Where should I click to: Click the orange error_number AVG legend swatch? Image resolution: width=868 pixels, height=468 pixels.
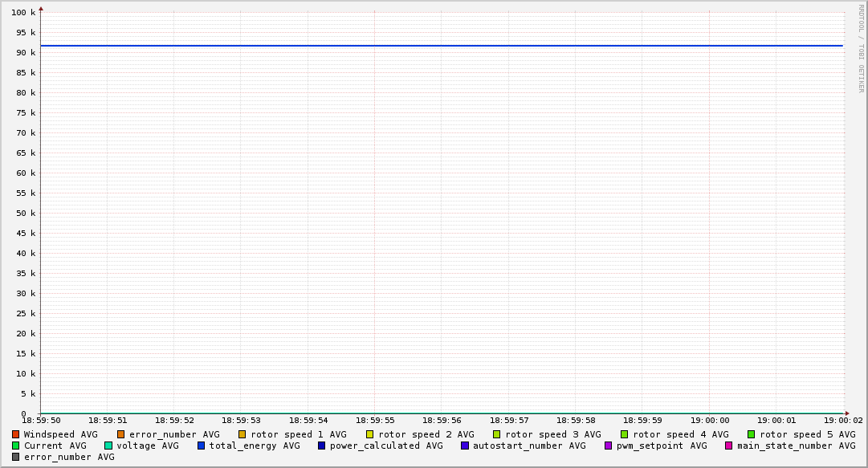121,434
